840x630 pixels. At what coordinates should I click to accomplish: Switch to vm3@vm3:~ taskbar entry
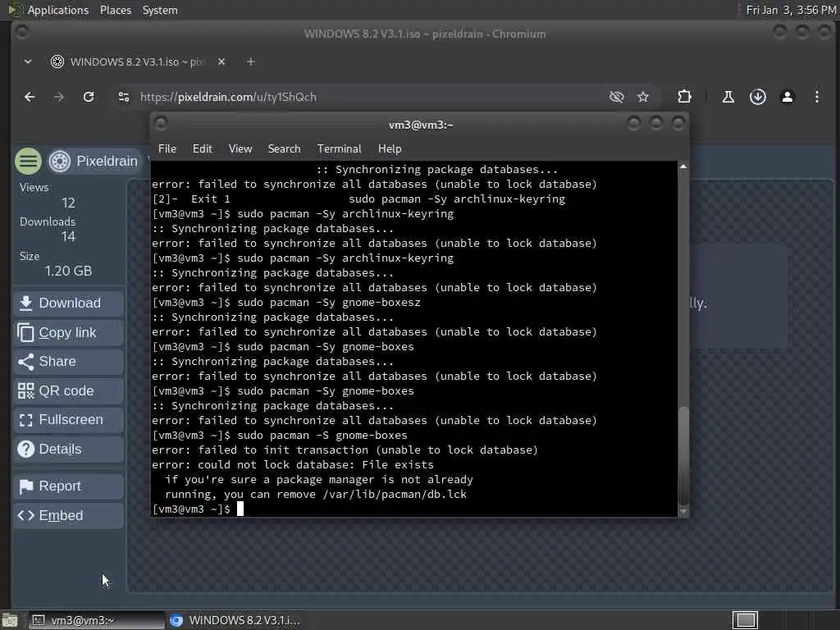(x=97, y=620)
